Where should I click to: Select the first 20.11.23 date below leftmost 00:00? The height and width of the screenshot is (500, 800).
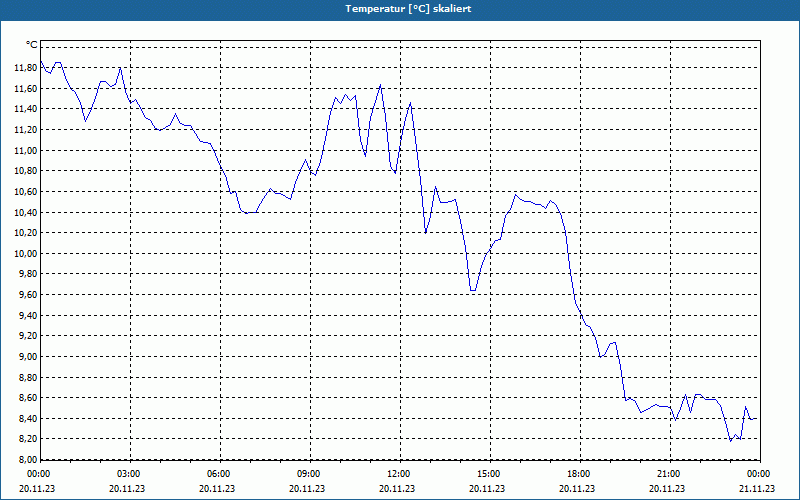[x=37, y=488]
